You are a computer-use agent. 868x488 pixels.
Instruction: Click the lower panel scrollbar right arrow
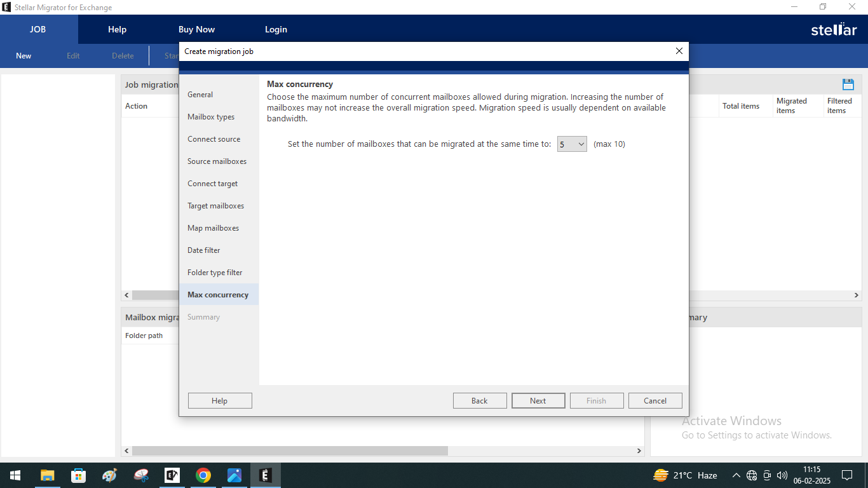639,451
